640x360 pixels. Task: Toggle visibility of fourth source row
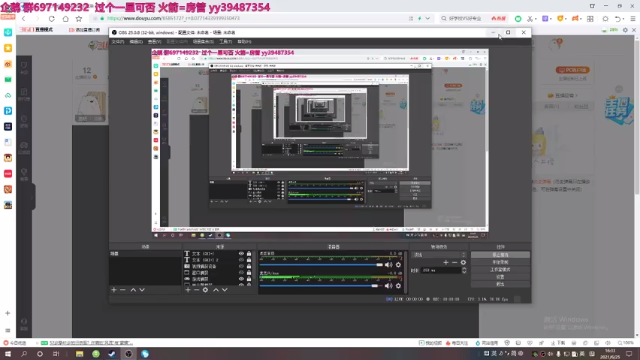[x=241, y=272]
